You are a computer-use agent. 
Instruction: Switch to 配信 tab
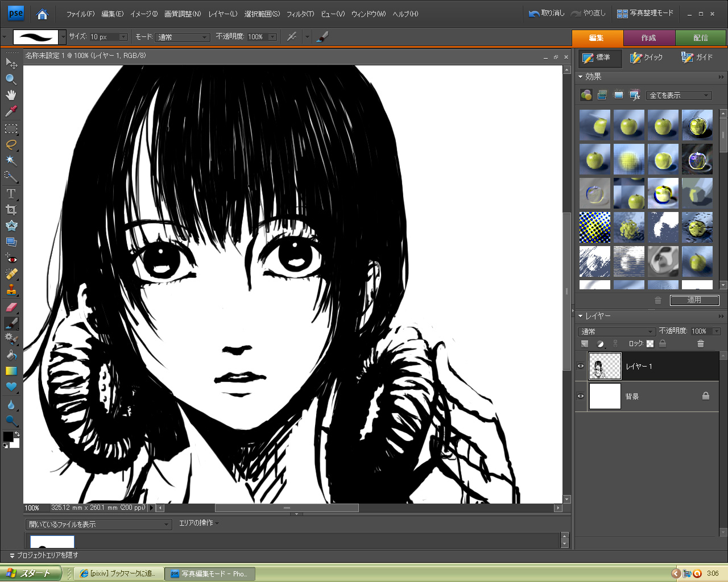coord(701,38)
